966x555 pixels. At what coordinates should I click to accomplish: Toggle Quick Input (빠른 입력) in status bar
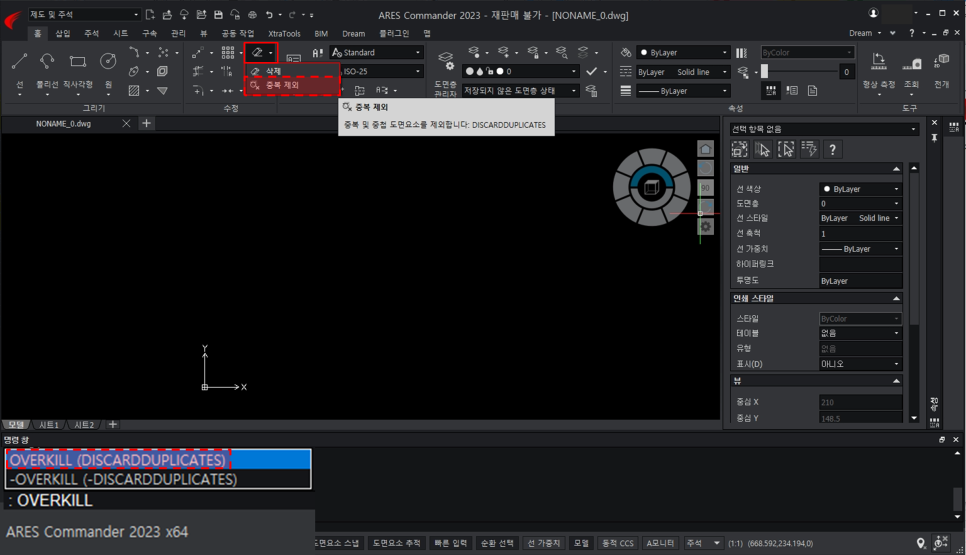click(450, 543)
